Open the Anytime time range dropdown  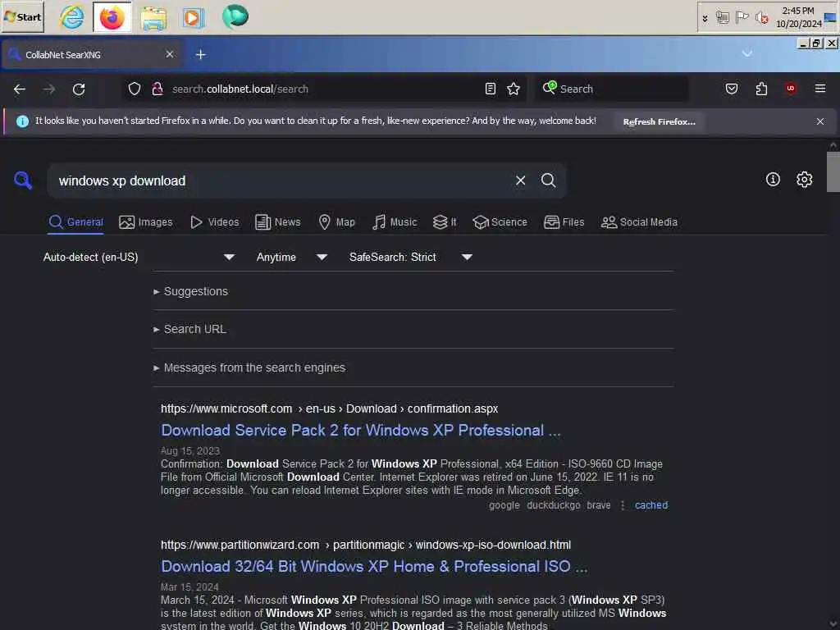click(x=291, y=257)
